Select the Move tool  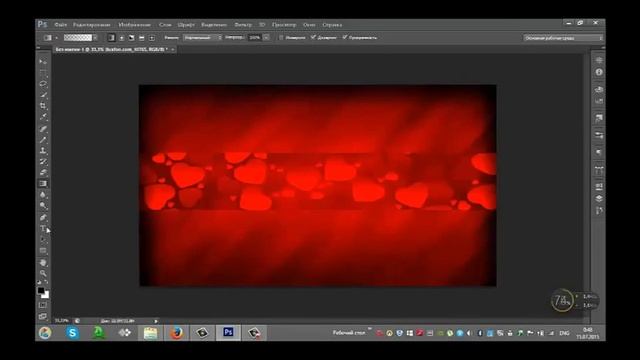click(x=43, y=62)
